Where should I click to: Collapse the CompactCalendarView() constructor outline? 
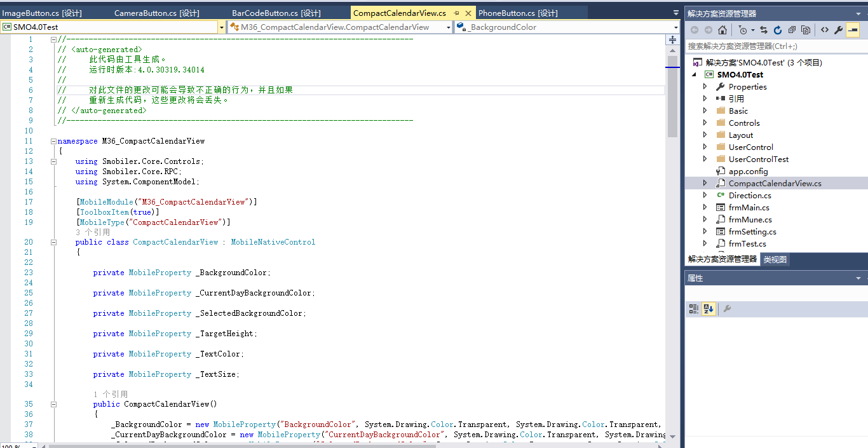(x=53, y=404)
